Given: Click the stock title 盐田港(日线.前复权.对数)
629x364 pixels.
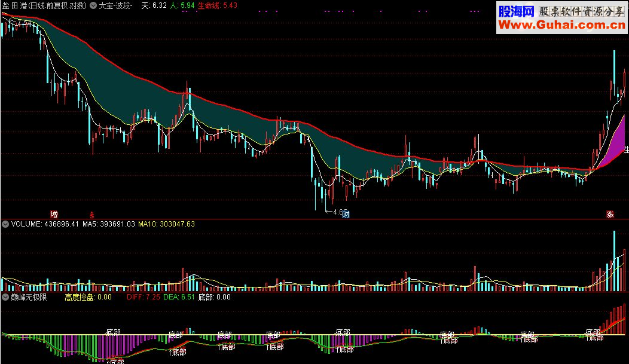Looking at the screenshot, I should [44, 5].
